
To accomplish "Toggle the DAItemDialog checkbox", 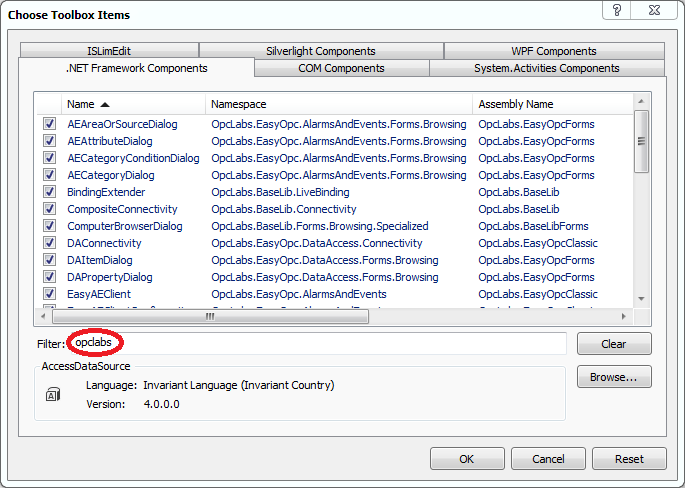I will point(49,260).
